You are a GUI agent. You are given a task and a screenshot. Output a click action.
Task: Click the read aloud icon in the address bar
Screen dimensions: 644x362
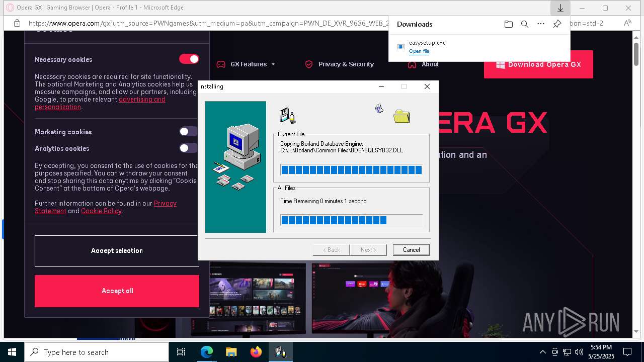627,23
